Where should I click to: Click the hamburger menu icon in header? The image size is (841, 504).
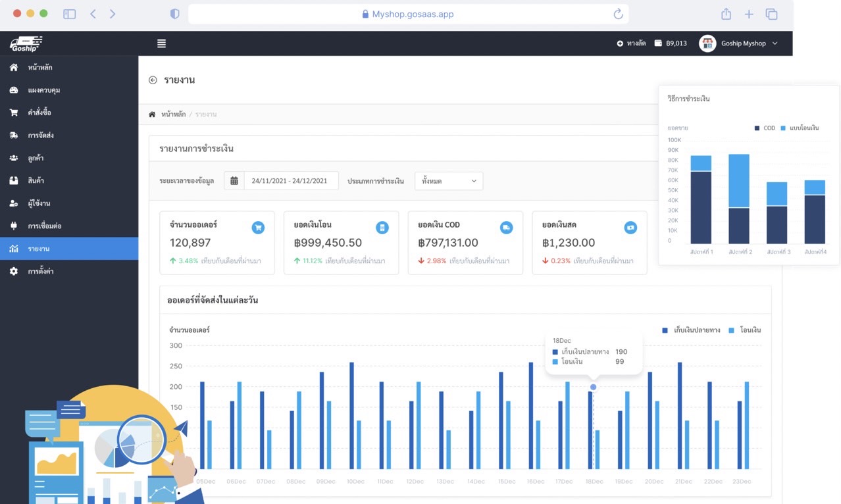point(161,43)
